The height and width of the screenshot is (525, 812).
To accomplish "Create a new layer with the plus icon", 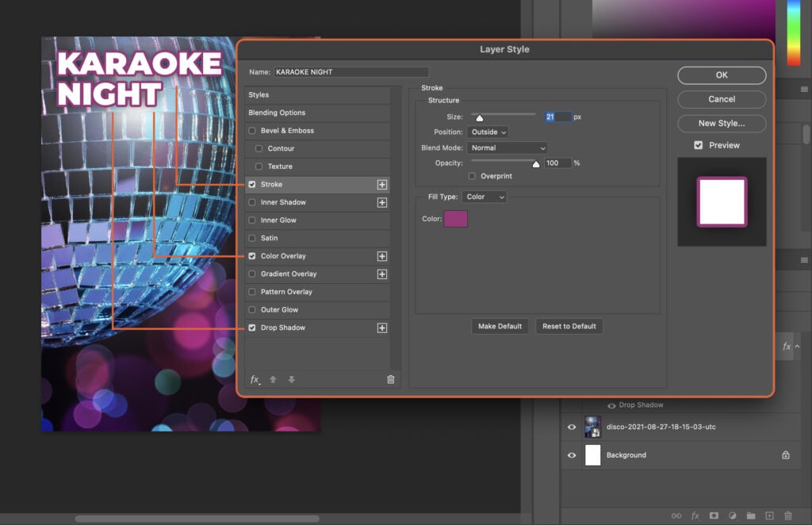I will (769, 515).
